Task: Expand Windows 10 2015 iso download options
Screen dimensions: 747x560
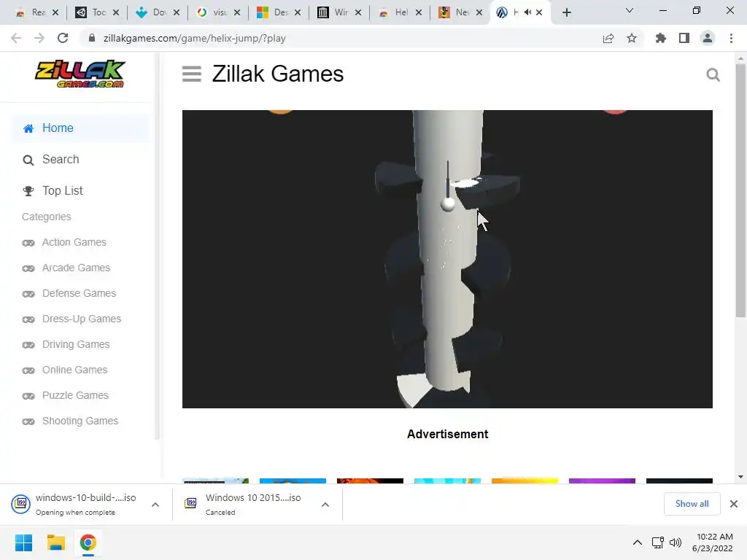Action: [325, 505]
